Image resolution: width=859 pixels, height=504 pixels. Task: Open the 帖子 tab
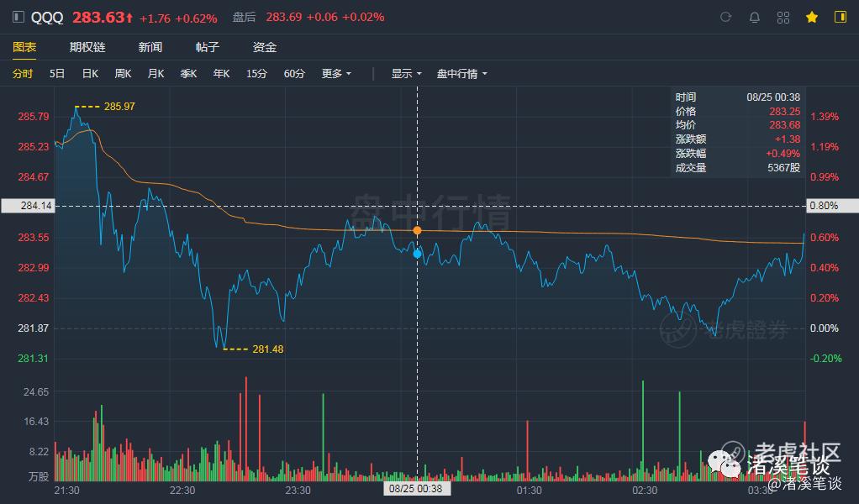click(x=207, y=47)
